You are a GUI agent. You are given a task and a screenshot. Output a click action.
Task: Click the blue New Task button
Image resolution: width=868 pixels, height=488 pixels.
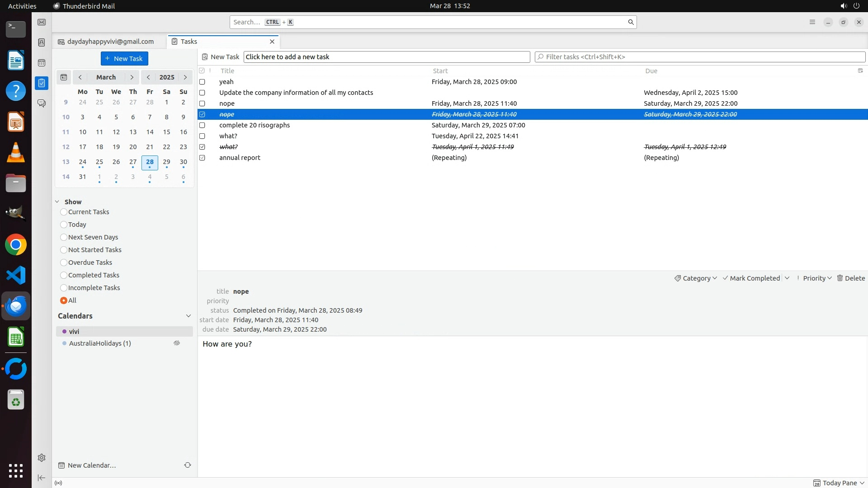click(x=124, y=59)
